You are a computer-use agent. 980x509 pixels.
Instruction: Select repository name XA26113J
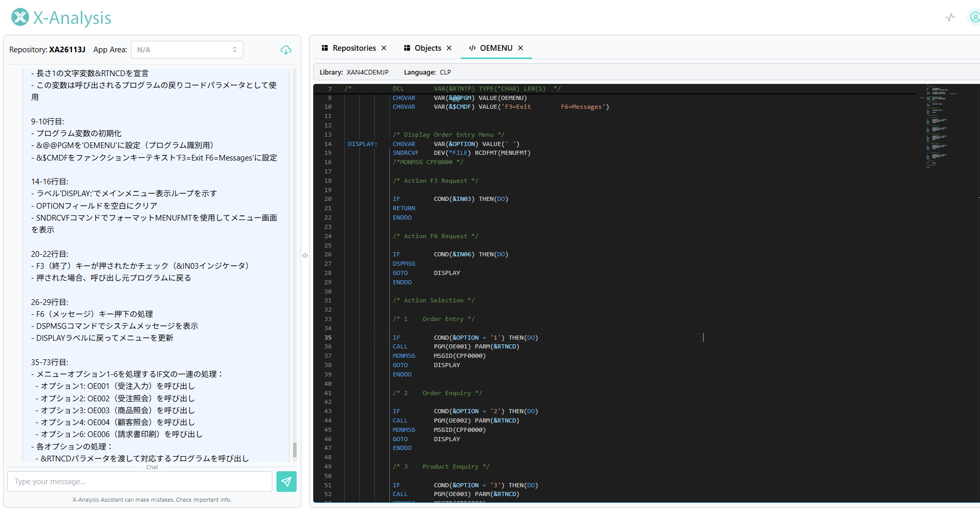coord(67,50)
